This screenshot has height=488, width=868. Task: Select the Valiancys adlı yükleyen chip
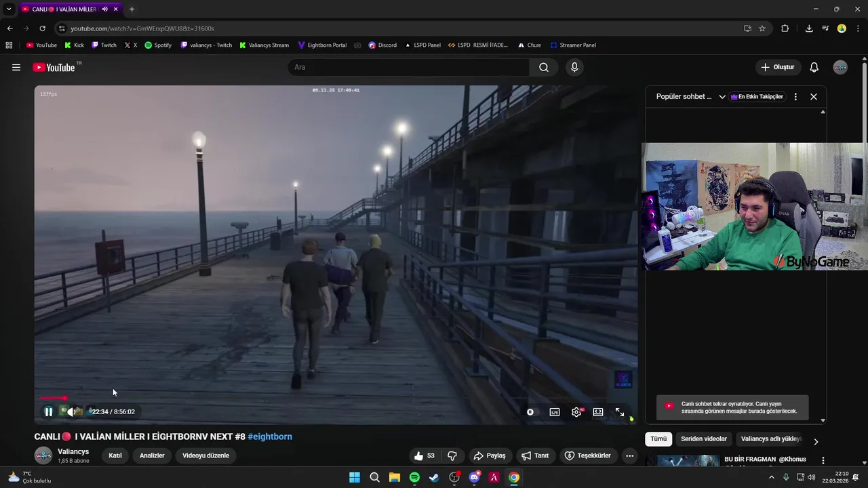[x=771, y=439]
